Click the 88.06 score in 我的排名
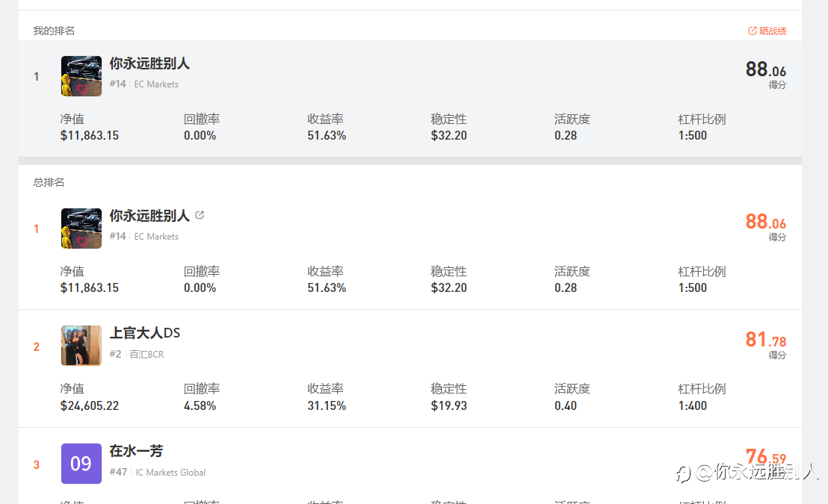The height and width of the screenshot is (504, 828). pos(765,70)
